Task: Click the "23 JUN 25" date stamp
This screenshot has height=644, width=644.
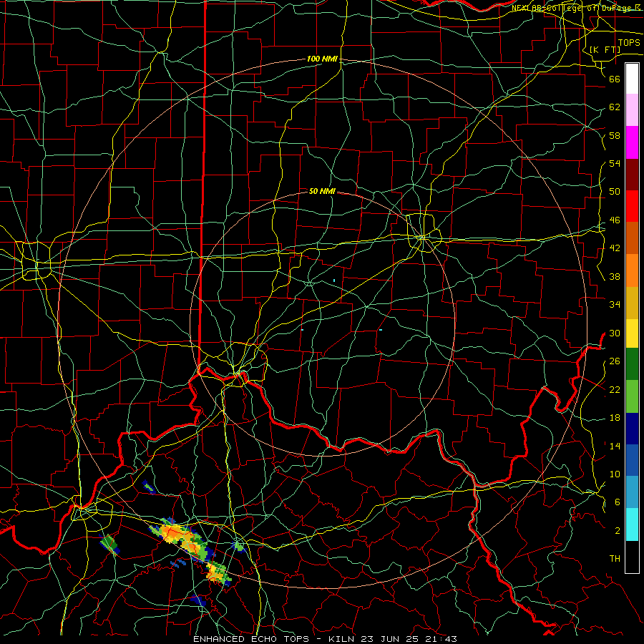Action: pos(390,639)
